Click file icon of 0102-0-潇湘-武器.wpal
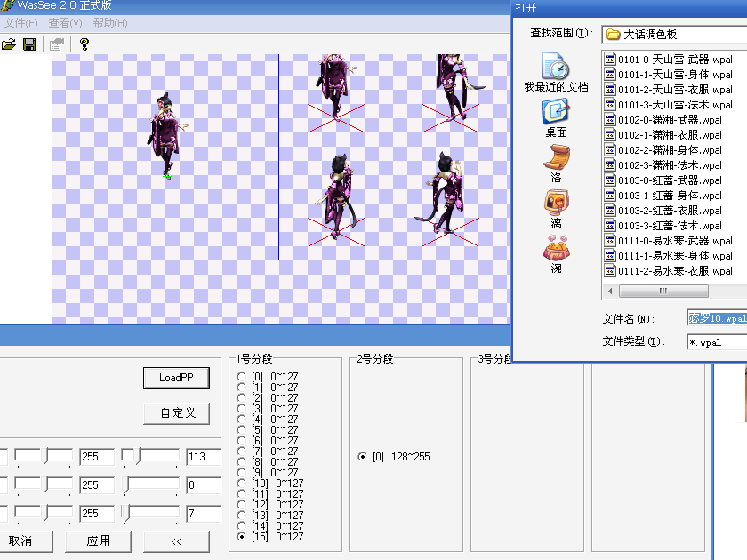The height and width of the screenshot is (560, 747). [610, 119]
